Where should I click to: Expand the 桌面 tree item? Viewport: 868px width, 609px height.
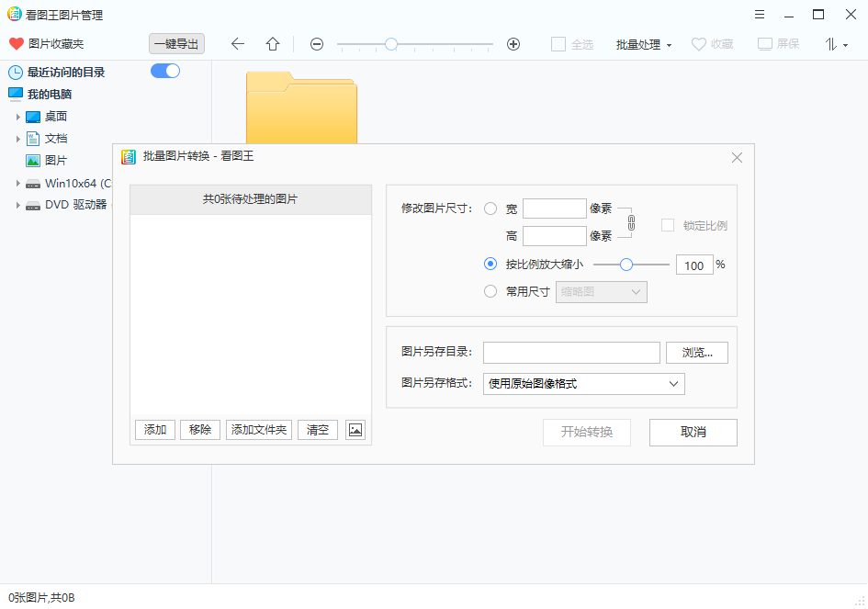(x=18, y=117)
